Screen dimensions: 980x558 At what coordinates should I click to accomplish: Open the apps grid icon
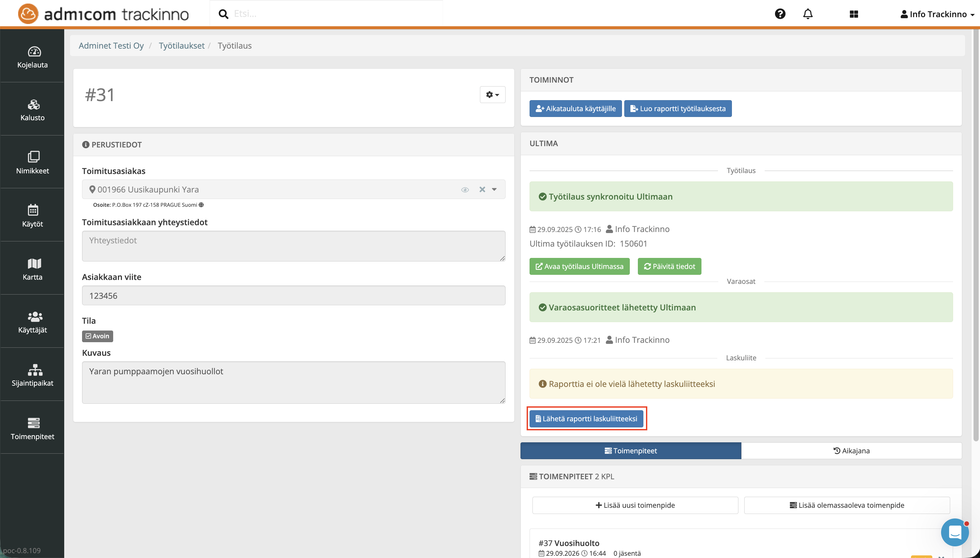point(854,14)
